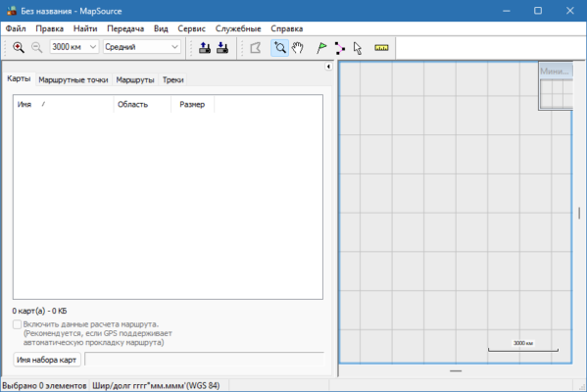Close the MapSource window
Image resolution: width=587 pixels, height=392 pixels.
[x=569, y=11]
